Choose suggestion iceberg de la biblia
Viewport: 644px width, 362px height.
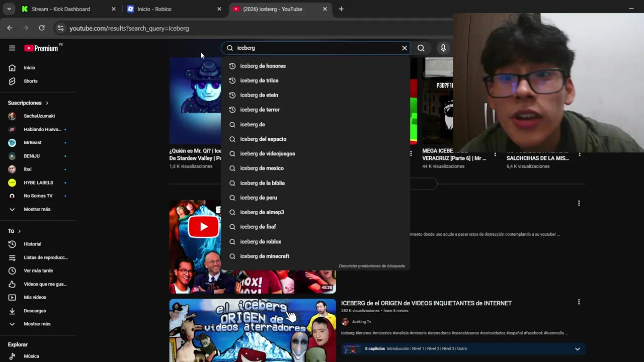point(315,183)
